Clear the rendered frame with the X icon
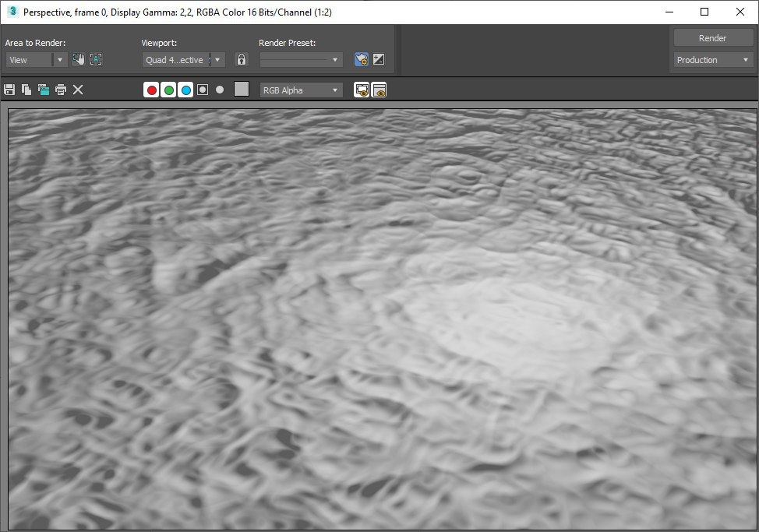Viewport: 759px width, 532px height. [x=78, y=90]
